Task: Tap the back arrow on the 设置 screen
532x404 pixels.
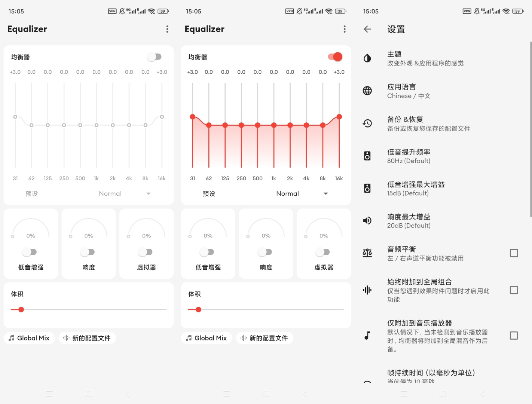Action: [368, 29]
